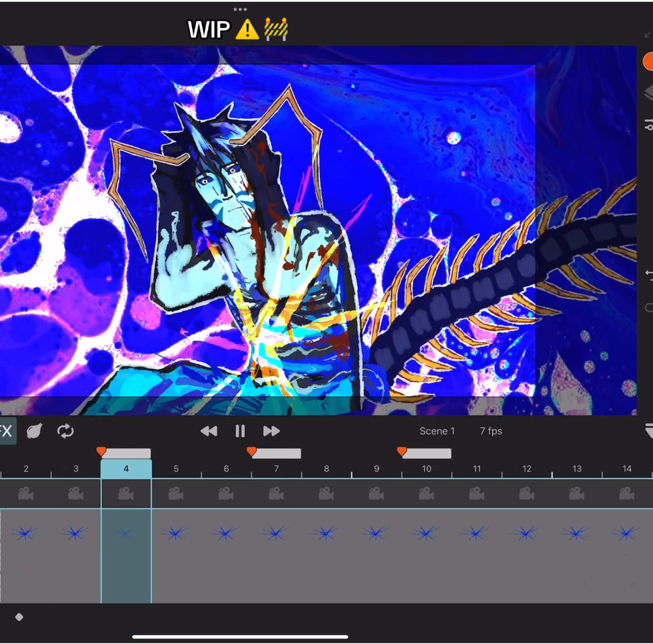Image resolution: width=653 pixels, height=644 pixels.
Task: Open the drawing thumbnail in frame 6
Action: click(225, 533)
